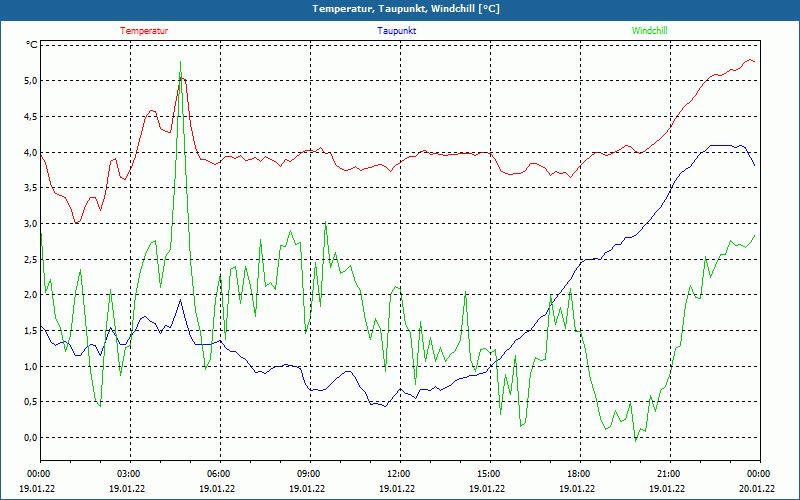
Task: Click the 18:00 time label
Action: click(x=577, y=474)
